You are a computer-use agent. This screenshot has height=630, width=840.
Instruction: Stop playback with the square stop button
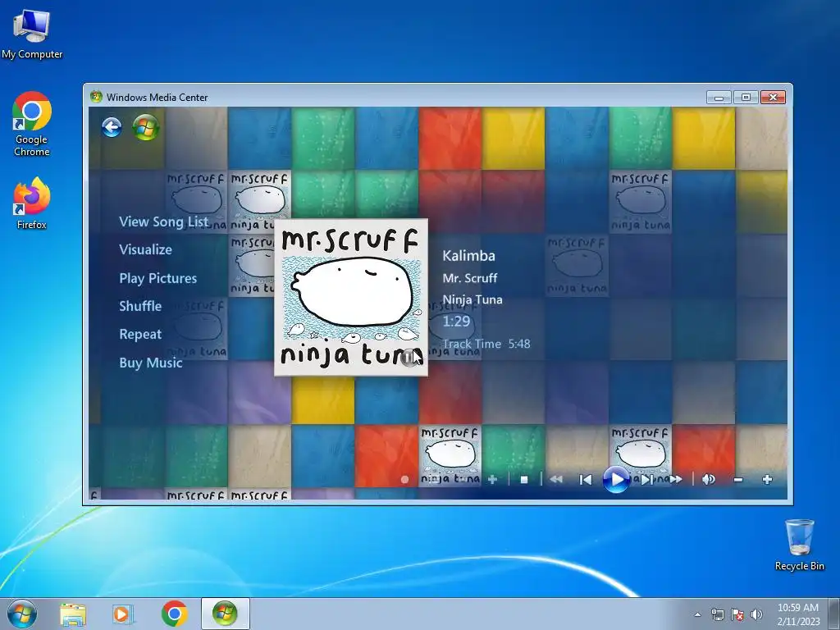coord(524,479)
